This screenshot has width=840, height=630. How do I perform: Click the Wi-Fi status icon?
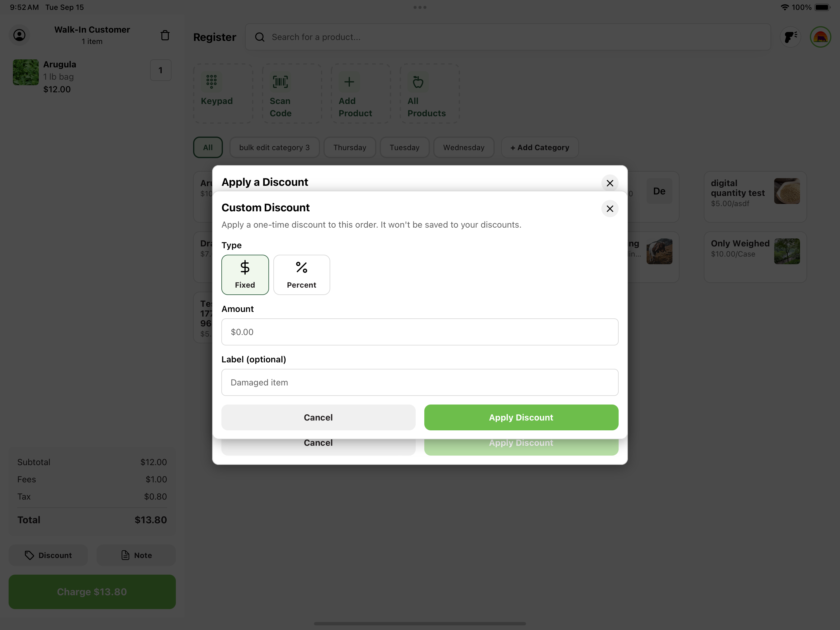click(785, 7)
